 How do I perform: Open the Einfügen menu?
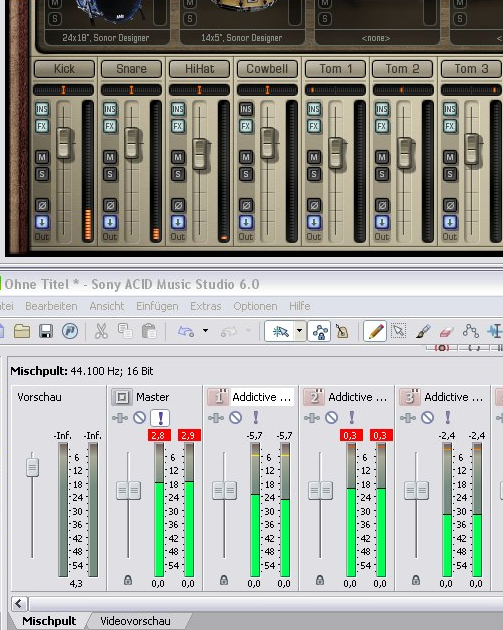[x=157, y=306]
